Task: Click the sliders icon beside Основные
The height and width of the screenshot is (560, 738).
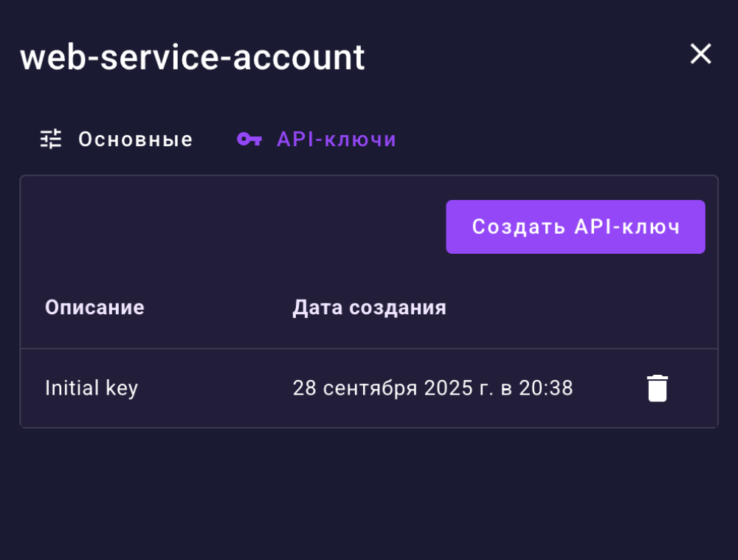Action: [51, 139]
